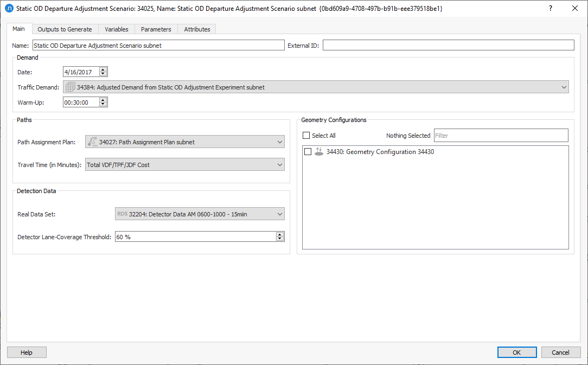Click the Help button
The height and width of the screenshot is (365, 588).
coord(26,352)
